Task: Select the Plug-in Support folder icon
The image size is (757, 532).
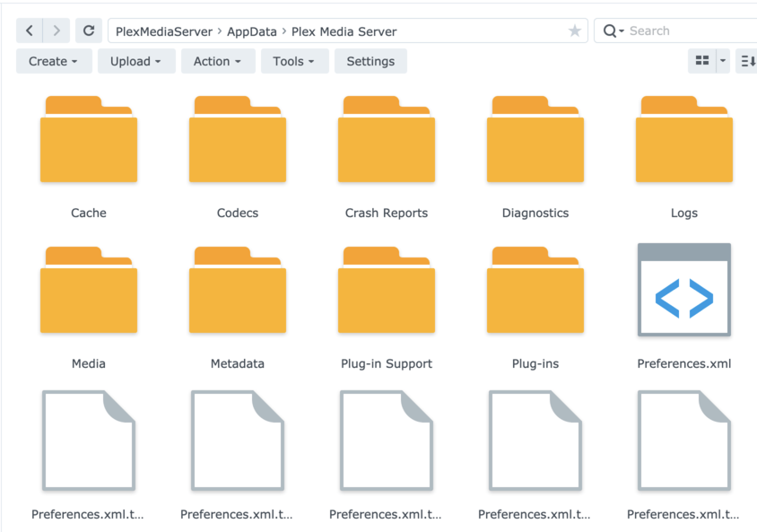Action: (387, 290)
